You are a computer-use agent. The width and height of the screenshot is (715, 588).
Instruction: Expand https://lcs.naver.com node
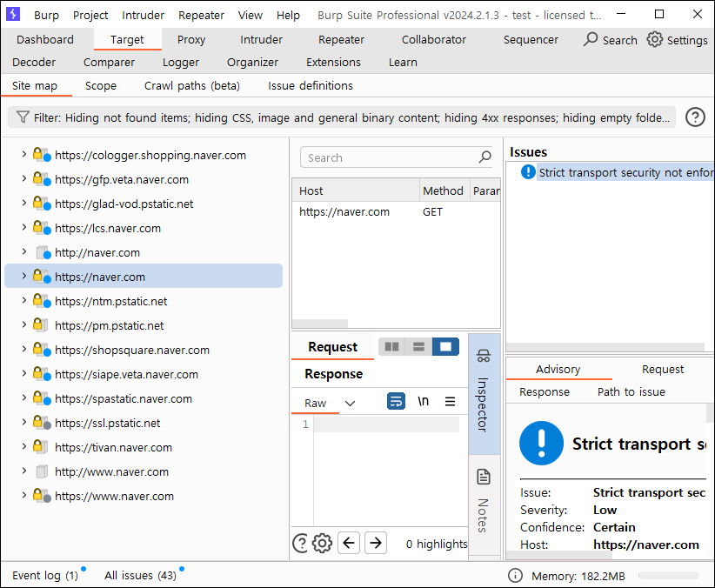23,228
